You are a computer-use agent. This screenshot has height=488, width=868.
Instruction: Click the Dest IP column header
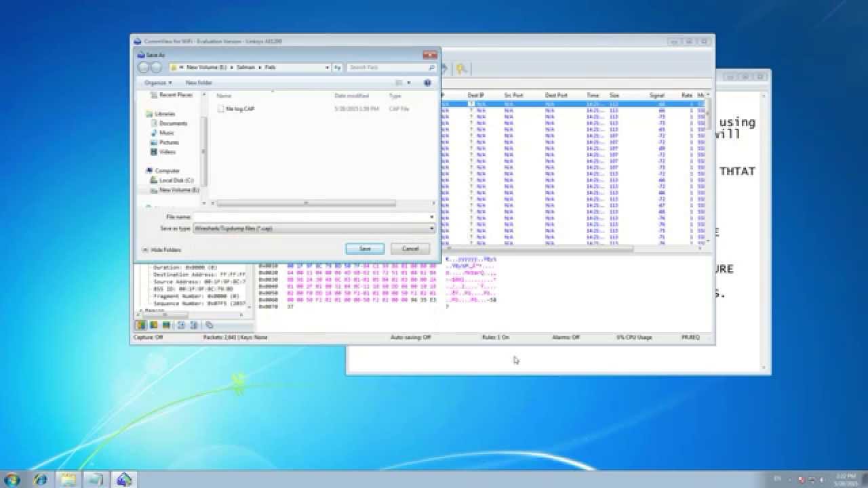click(x=476, y=96)
